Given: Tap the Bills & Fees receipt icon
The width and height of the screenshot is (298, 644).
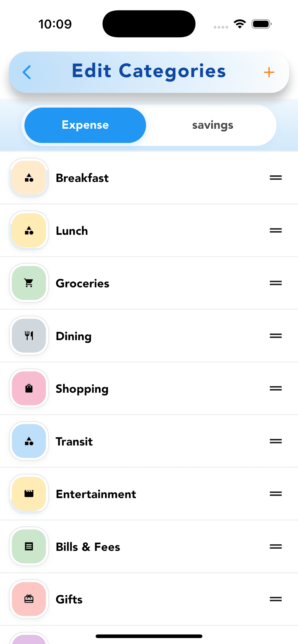Looking at the screenshot, I should pyautogui.click(x=29, y=546).
